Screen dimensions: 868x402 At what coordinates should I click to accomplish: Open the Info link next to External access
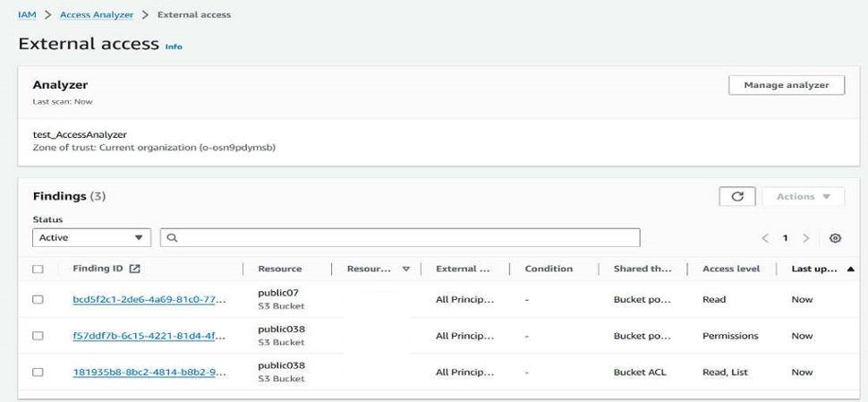click(173, 47)
